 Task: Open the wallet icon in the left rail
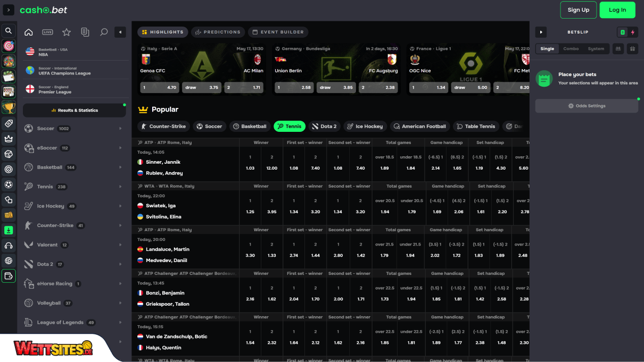[x=9, y=276]
